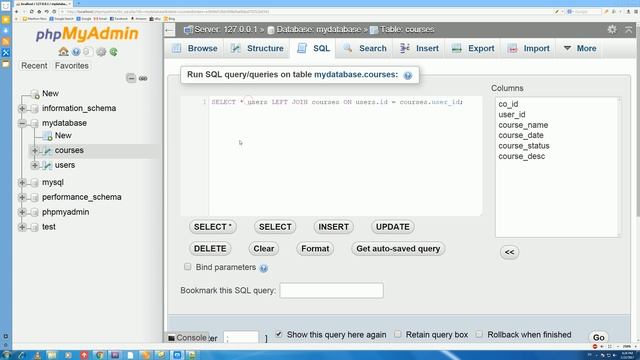Enable Retain query box checkbox
The width and height of the screenshot is (640, 360).
click(398, 334)
